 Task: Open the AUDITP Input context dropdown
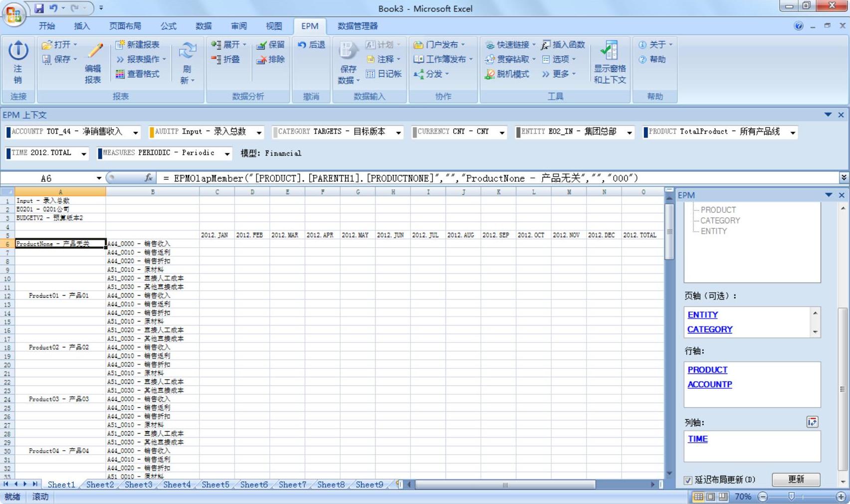click(x=259, y=132)
